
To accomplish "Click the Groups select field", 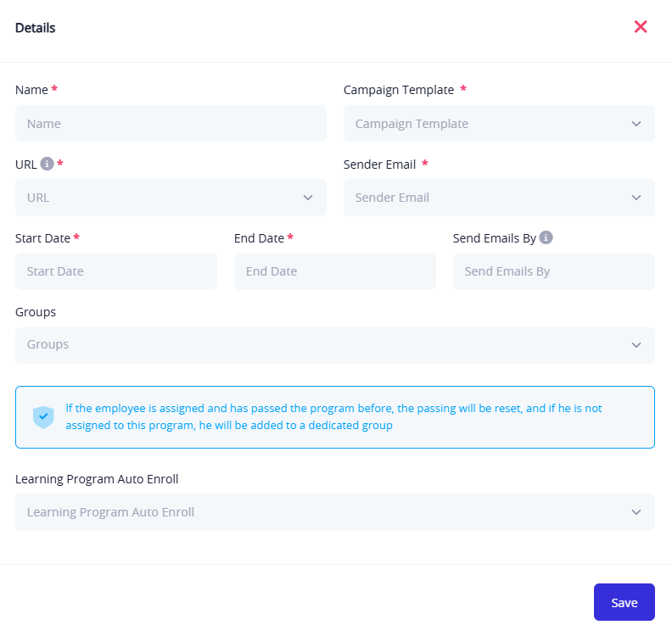I will click(322, 345).
